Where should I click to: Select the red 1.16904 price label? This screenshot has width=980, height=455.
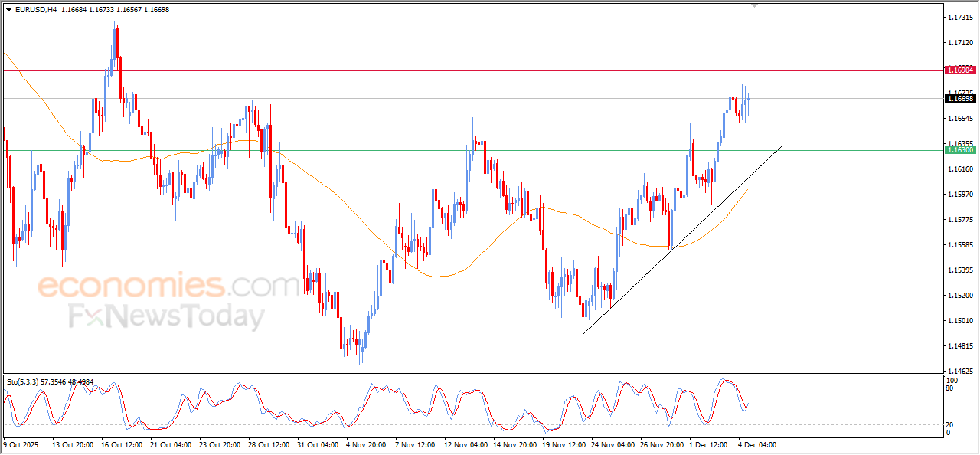[x=959, y=70]
